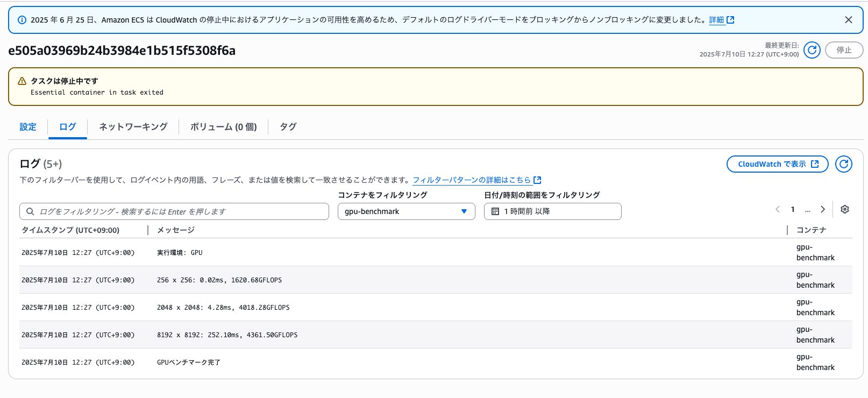Open log table preferences gear icon
The width and height of the screenshot is (868, 398).
point(845,209)
